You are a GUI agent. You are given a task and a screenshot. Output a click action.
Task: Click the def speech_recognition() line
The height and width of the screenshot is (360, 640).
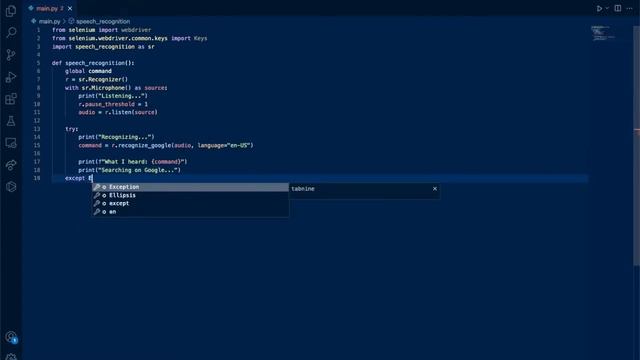coord(93,63)
